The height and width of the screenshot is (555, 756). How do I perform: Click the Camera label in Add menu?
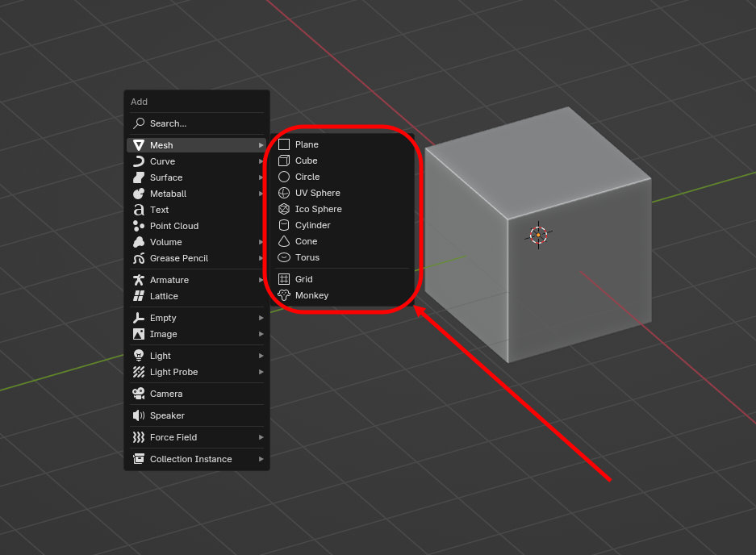pyautogui.click(x=166, y=394)
